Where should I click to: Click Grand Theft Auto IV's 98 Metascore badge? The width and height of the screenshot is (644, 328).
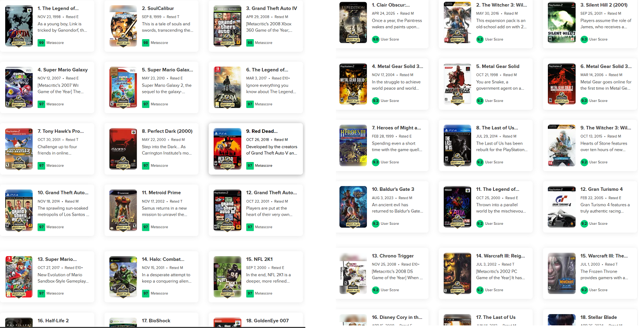[x=250, y=43]
